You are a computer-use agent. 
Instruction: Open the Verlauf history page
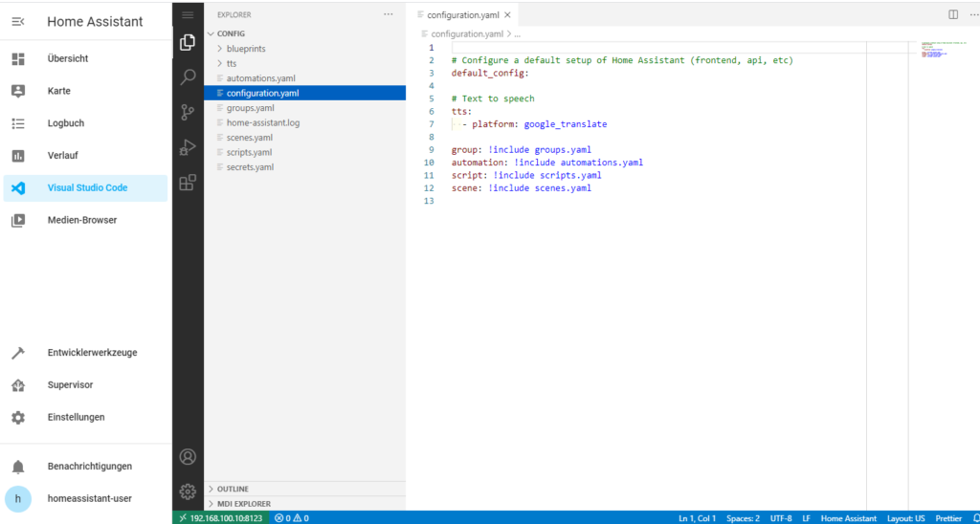click(x=85, y=156)
